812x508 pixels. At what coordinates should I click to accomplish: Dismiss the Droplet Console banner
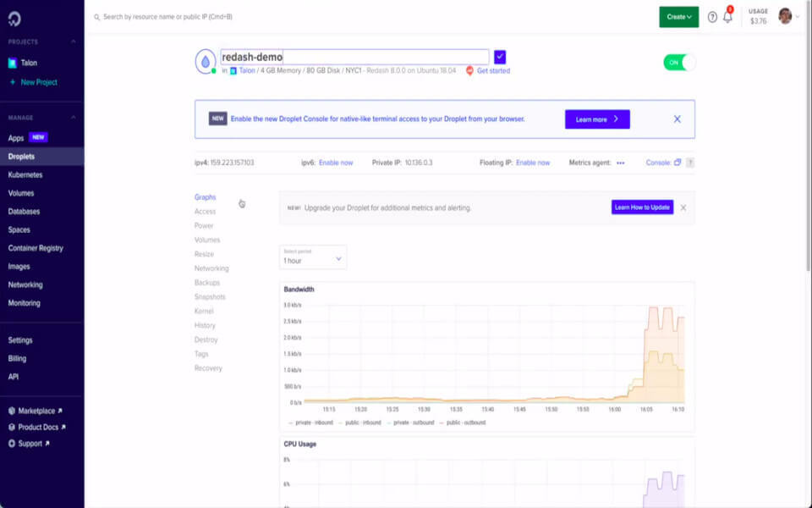(677, 119)
